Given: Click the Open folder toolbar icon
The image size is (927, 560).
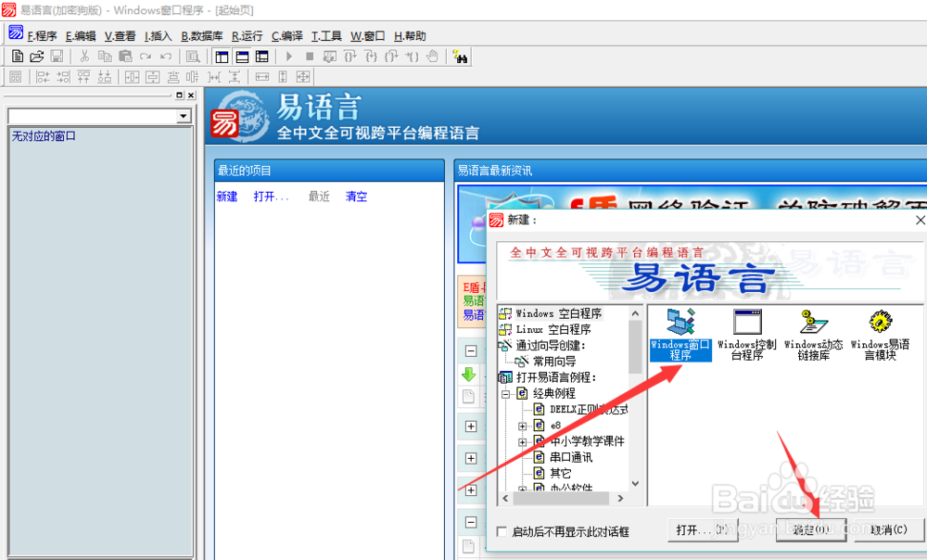Looking at the screenshot, I should click(x=37, y=57).
